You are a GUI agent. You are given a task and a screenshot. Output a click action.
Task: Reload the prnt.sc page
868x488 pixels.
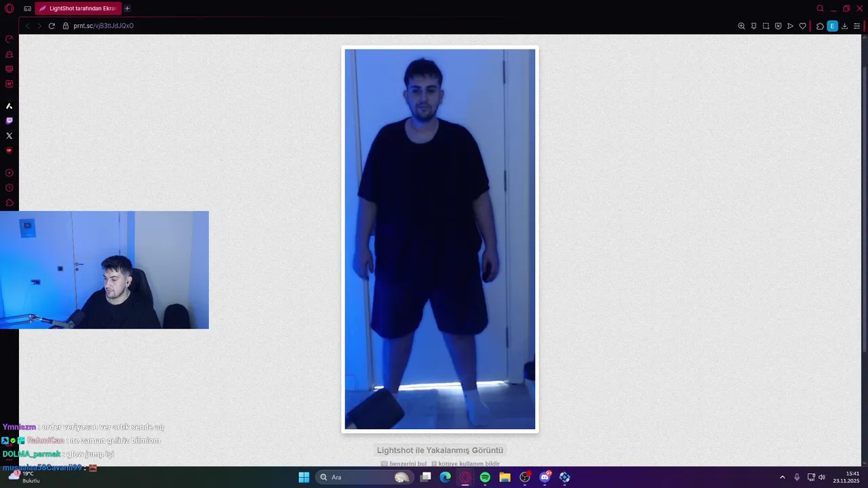coord(52,26)
